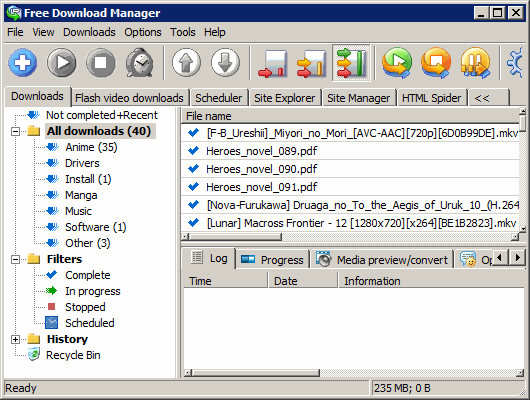
Task: Select the Music category
Action: point(78,211)
